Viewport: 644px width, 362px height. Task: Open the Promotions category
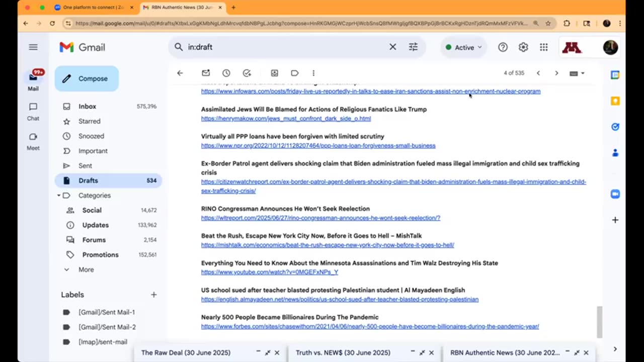coord(108,255)
